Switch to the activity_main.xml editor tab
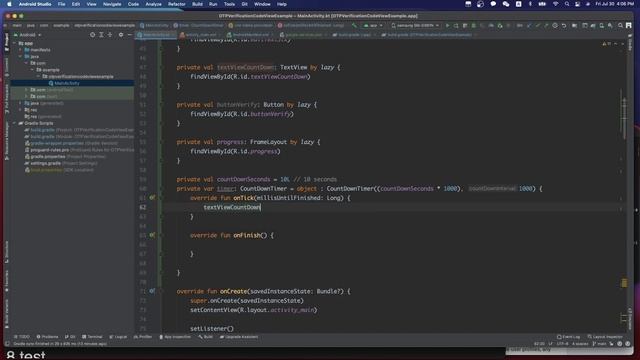Viewport: 640px width, 360px height. [201, 35]
